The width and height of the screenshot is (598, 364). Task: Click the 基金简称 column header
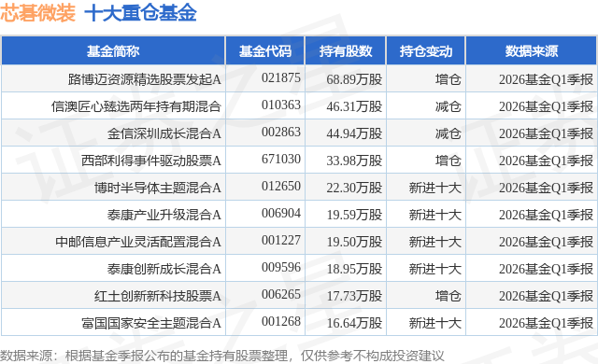pos(113,51)
